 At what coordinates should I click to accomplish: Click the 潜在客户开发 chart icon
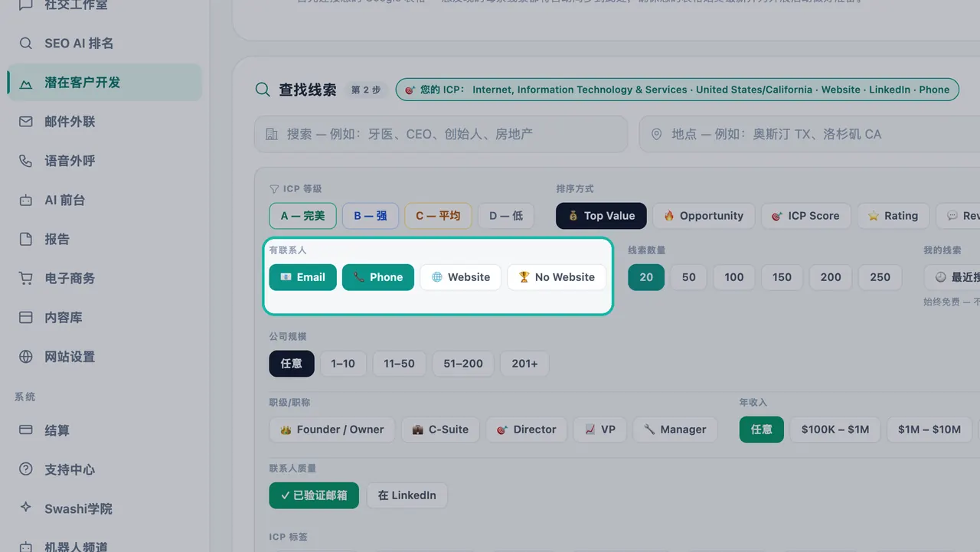click(26, 83)
